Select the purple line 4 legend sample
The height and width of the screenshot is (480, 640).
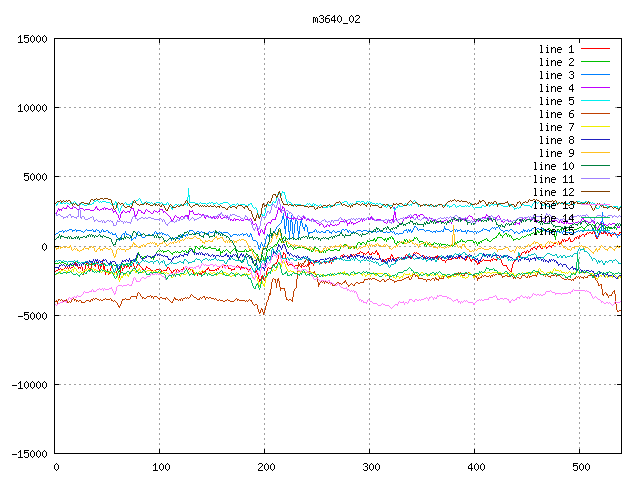click(x=595, y=88)
